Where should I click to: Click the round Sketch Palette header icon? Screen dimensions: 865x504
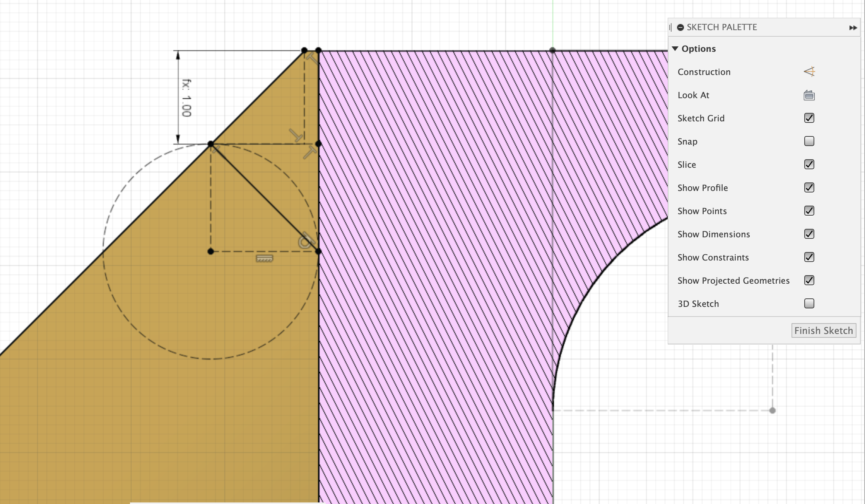click(x=680, y=27)
